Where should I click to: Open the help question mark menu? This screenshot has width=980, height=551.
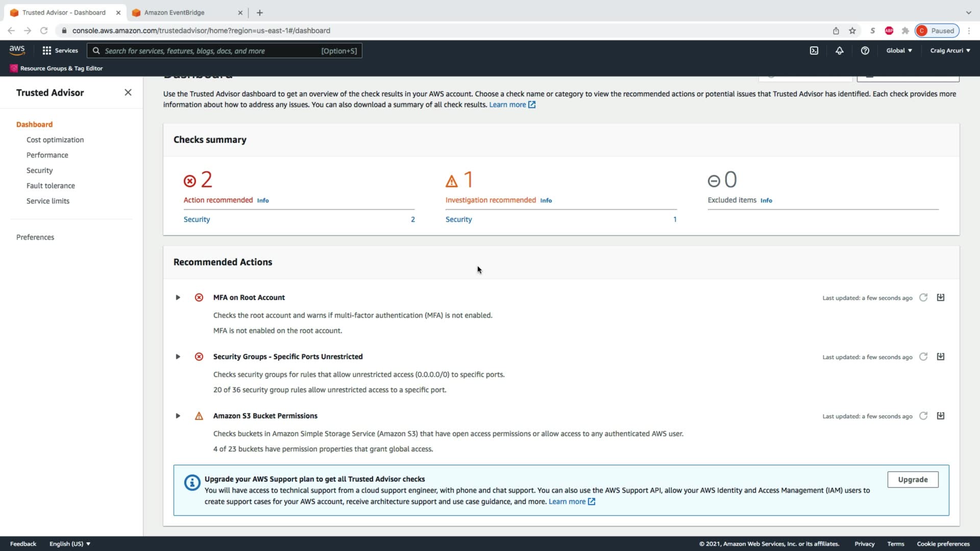pyautogui.click(x=865, y=51)
